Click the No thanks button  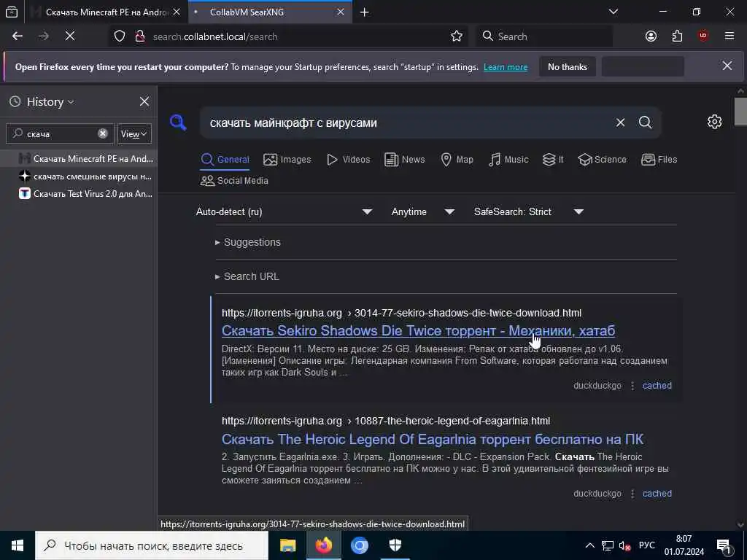(568, 66)
